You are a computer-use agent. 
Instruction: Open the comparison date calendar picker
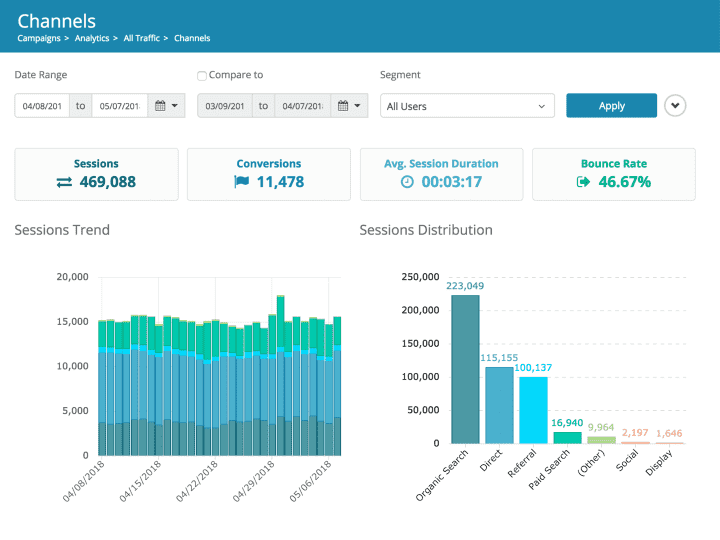coord(349,106)
